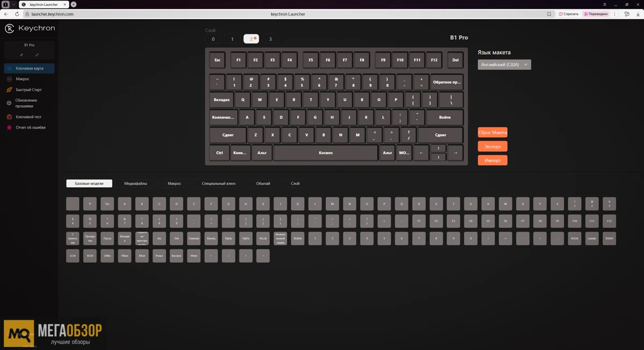Open the Английский (США) layout language dropdown
The height and width of the screenshot is (350, 644).
[x=504, y=64]
